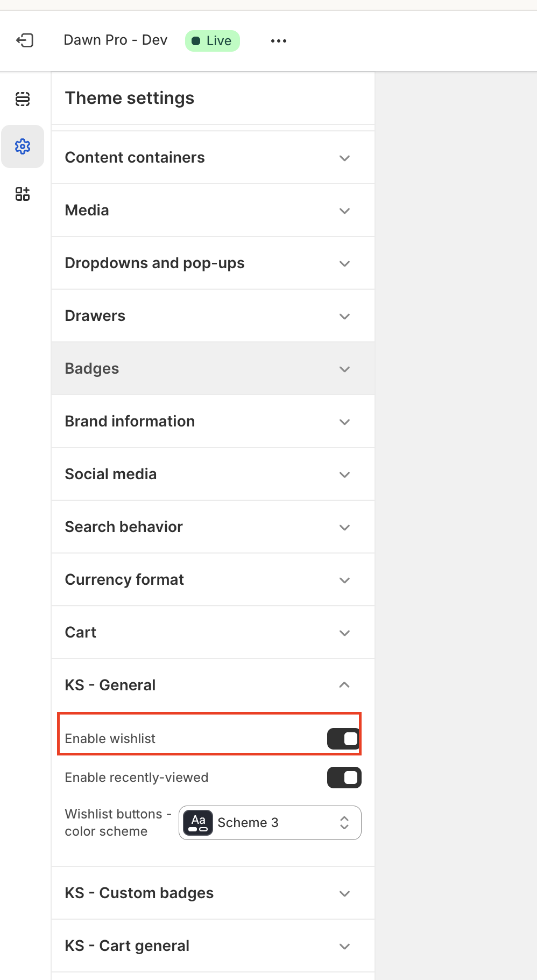This screenshot has height=980, width=537.
Task: Expand the Media settings section
Action: tap(213, 211)
